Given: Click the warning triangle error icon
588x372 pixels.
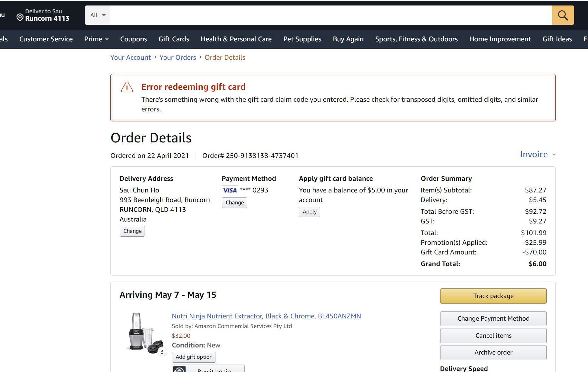Looking at the screenshot, I should point(127,87).
